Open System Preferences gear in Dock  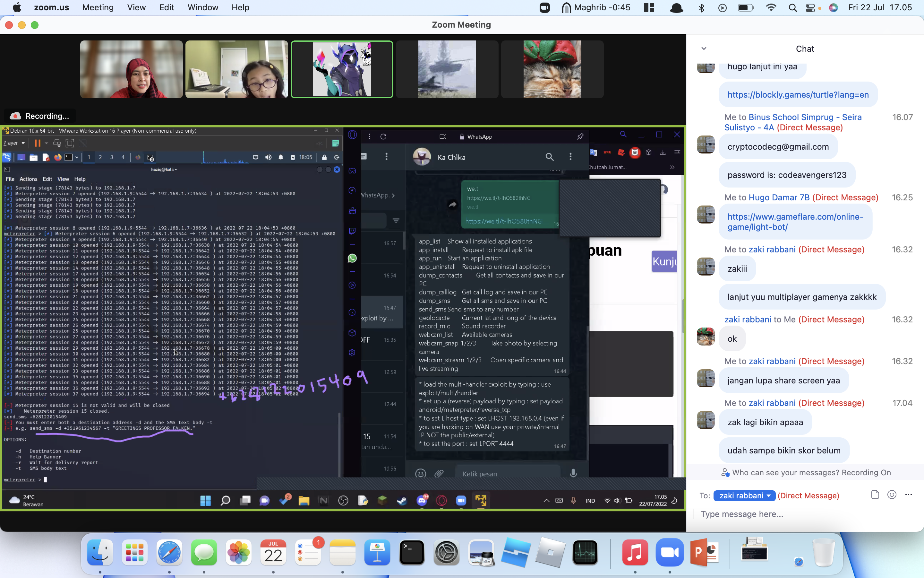point(446,552)
